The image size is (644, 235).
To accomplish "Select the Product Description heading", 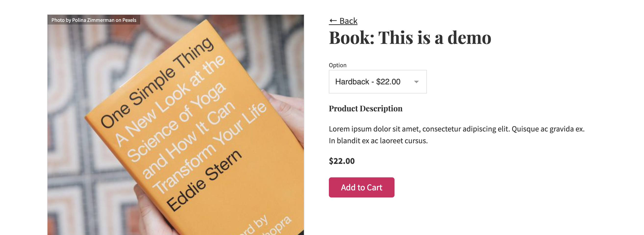I will click(366, 108).
